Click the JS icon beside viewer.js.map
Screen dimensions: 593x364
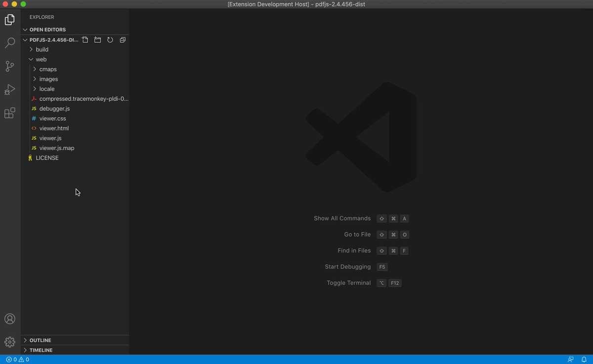(x=34, y=148)
